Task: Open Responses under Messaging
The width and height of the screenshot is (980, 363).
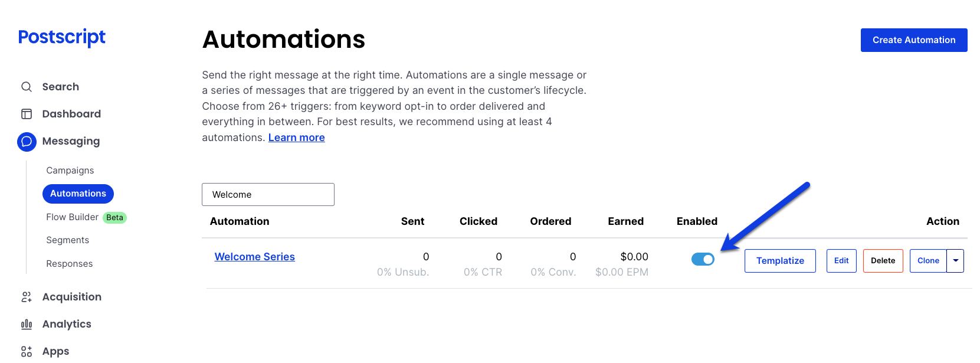Action: click(x=70, y=264)
